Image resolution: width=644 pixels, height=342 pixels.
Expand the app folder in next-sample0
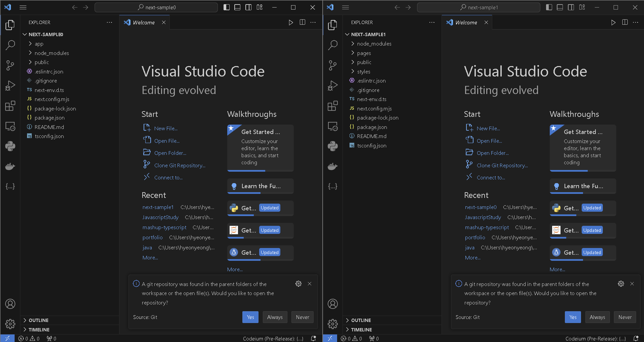70,44
